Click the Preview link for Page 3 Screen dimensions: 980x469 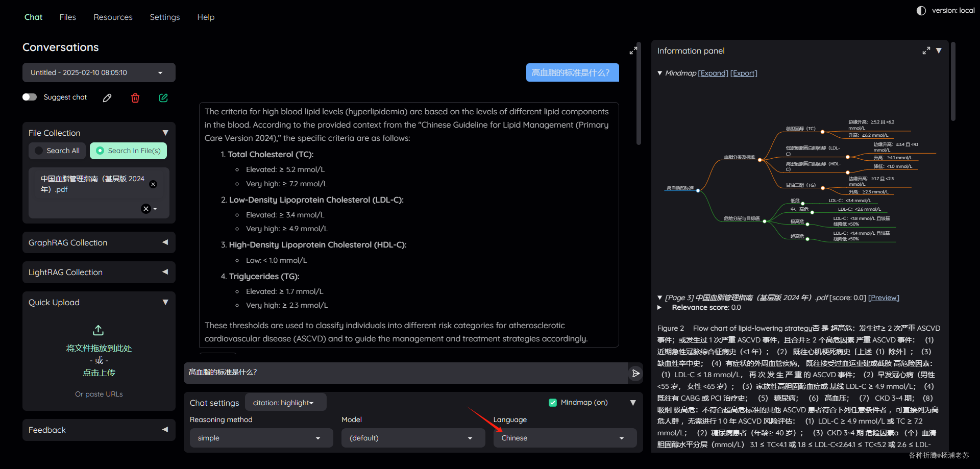[x=884, y=298]
